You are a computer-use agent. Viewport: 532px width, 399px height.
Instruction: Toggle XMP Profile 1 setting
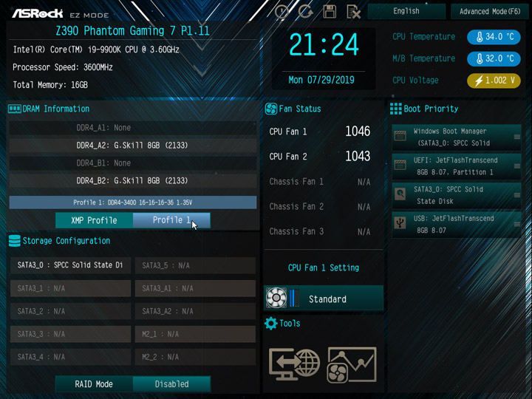pyautogui.click(x=171, y=220)
